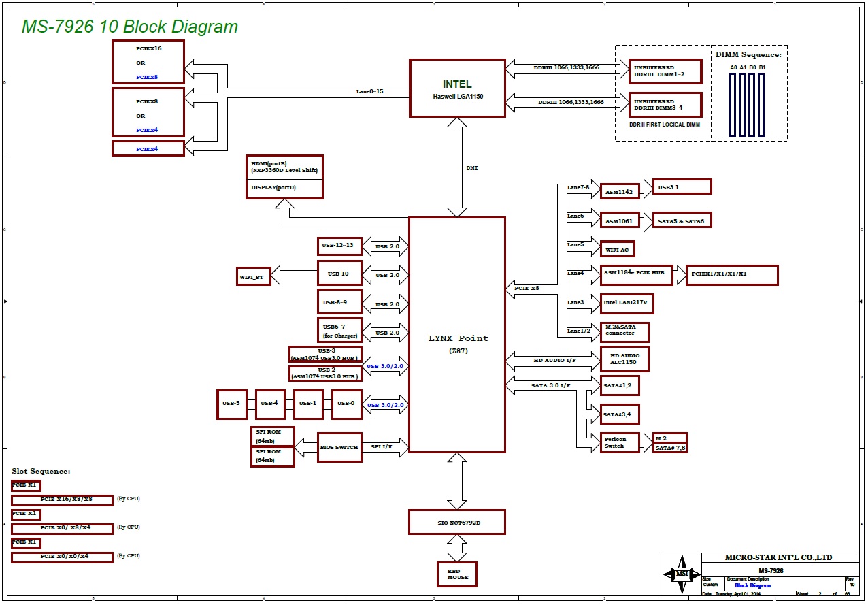Click the DIMM A0 slot graphic

(733, 103)
